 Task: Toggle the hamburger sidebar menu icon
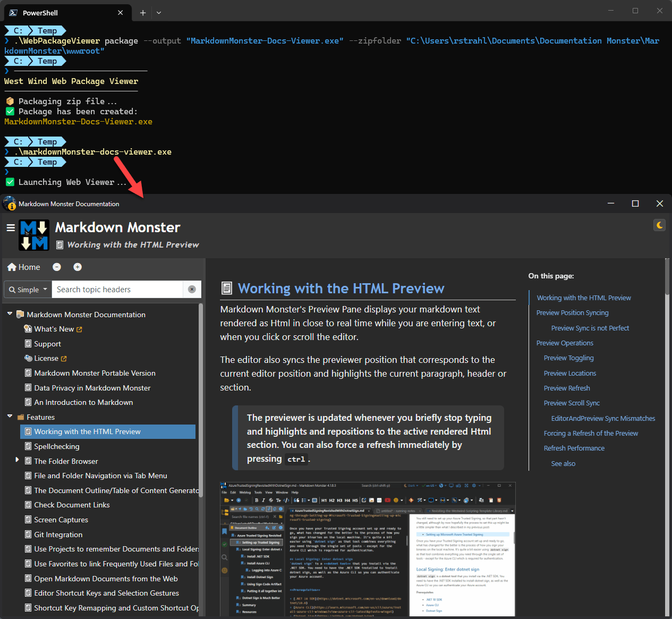pyautogui.click(x=10, y=228)
